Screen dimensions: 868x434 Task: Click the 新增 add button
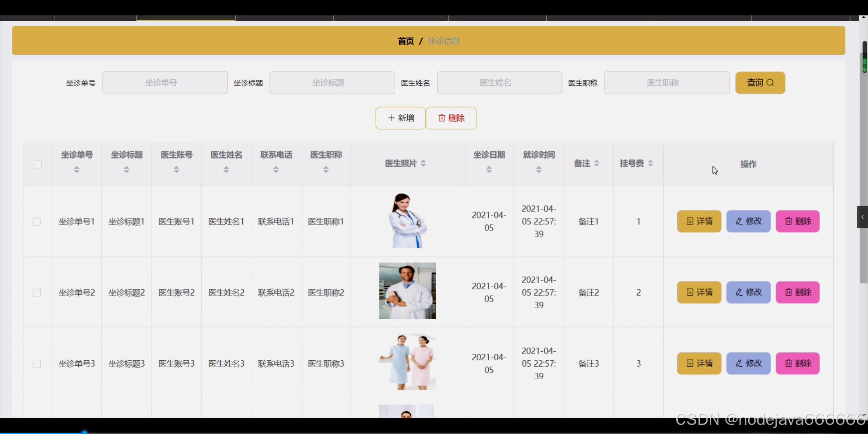[x=401, y=118]
